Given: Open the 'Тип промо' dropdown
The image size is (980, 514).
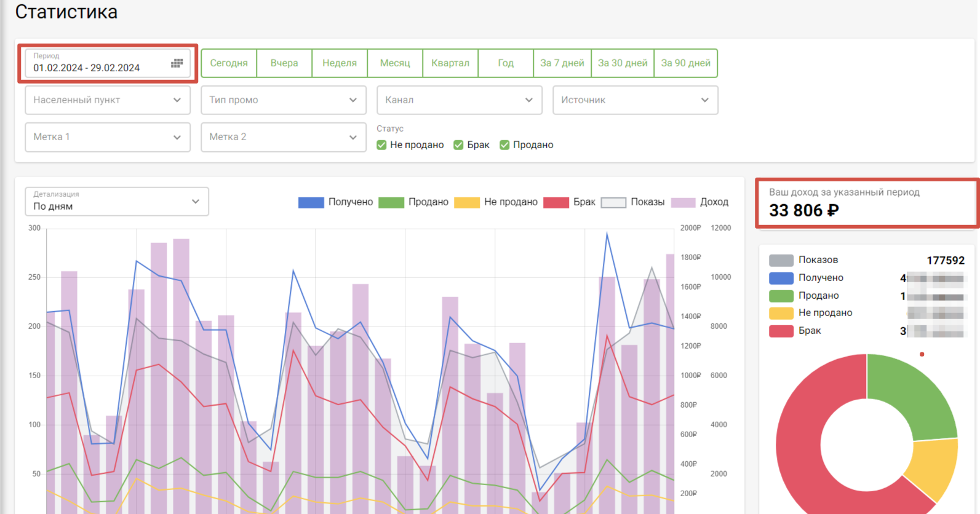Looking at the screenshot, I should pos(283,100).
